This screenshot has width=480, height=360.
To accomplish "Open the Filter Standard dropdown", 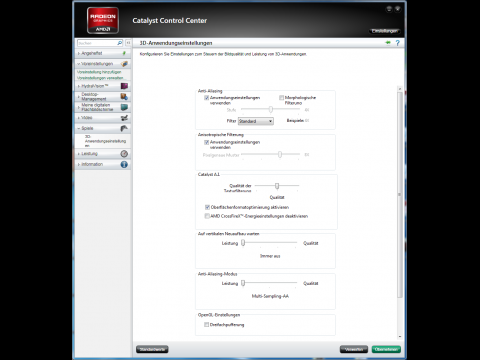I will coord(256,121).
